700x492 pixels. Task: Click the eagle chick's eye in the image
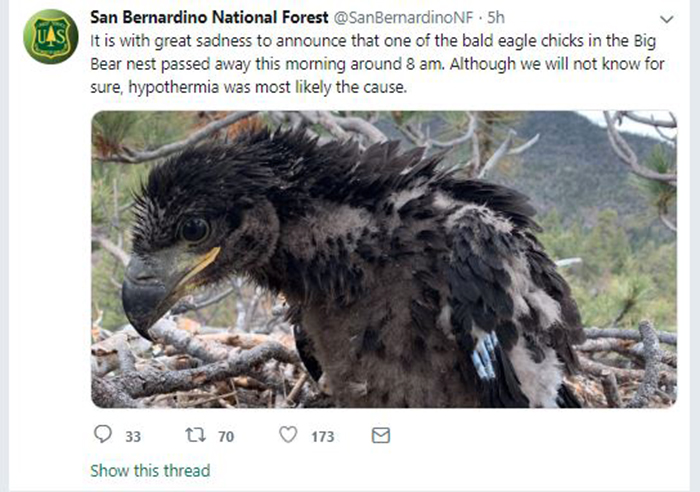tap(195, 229)
